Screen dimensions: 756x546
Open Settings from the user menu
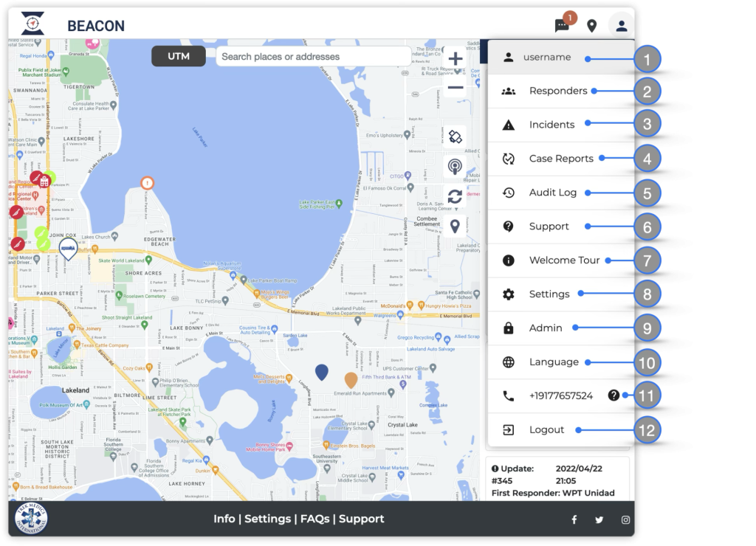(x=561, y=294)
